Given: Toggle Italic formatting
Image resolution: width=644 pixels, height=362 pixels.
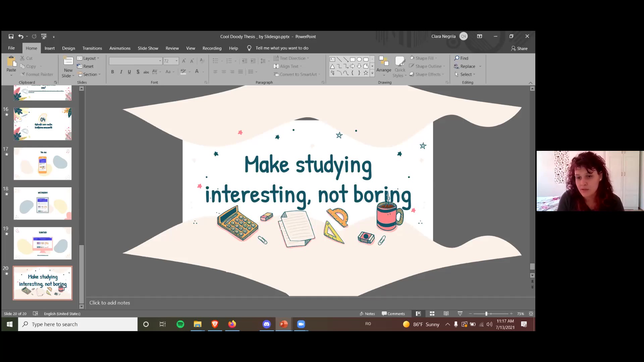Looking at the screenshot, I should [x=121, y=72].
